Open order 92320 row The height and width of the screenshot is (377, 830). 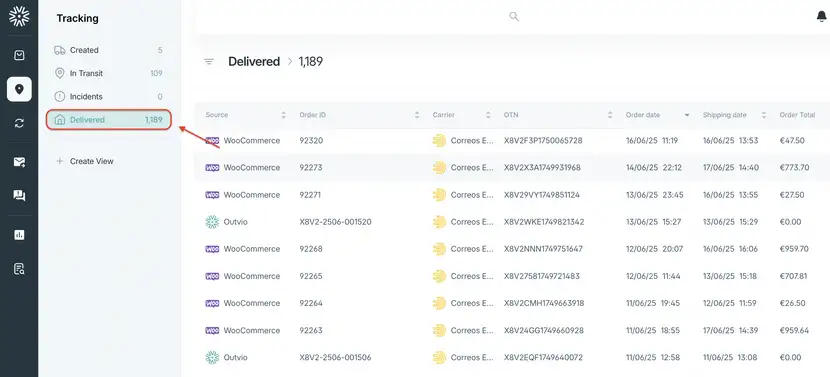pyautogui.click(x=512, y=140)
